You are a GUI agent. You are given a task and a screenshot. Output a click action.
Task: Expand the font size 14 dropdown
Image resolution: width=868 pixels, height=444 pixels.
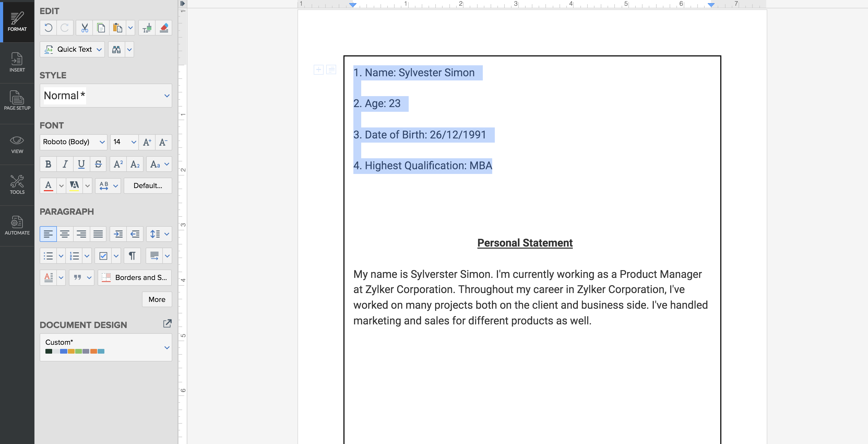(133, 142)
